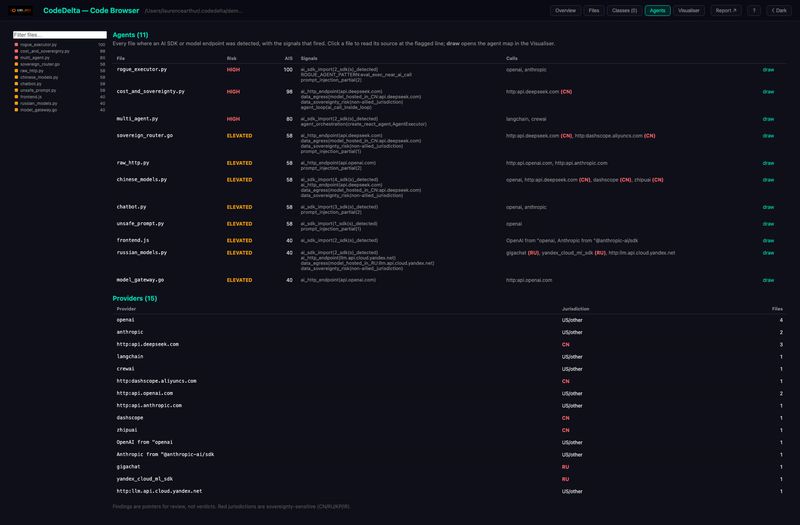The width and height of the screenshot is (800, 525).
Task: Click draw link for model_gateway.go row
Action: point(768,280)
